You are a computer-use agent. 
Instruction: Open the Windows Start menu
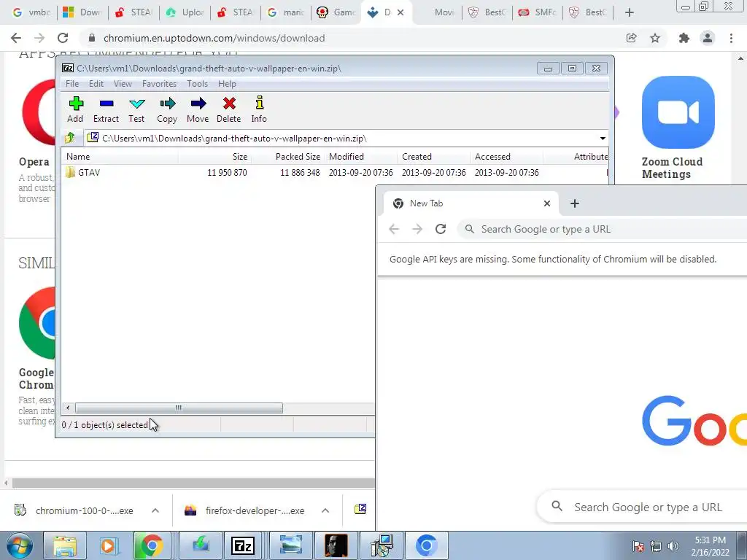19,545
